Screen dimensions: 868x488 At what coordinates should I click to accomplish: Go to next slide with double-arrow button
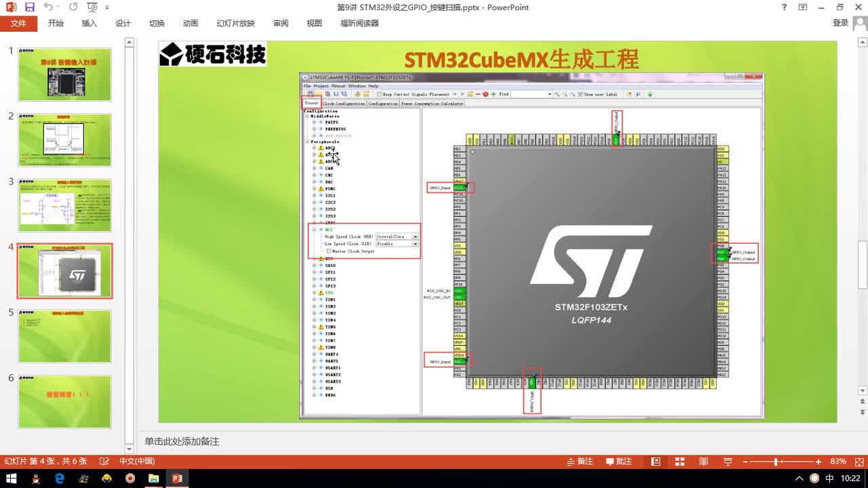pos(863,412)
